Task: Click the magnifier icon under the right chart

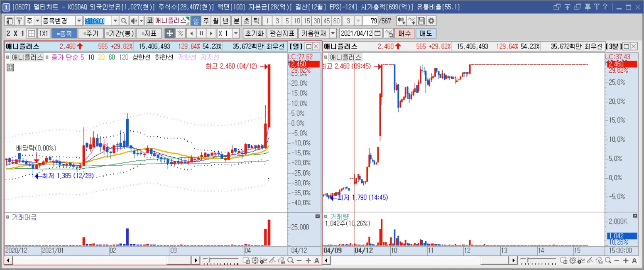Action: pos(608,260)
